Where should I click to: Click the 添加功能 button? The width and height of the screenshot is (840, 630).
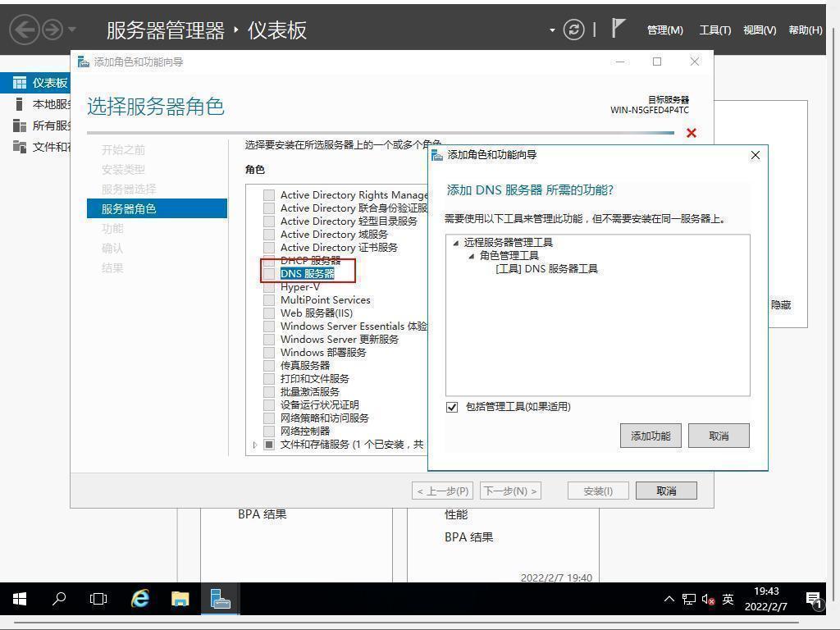(651, 436)
